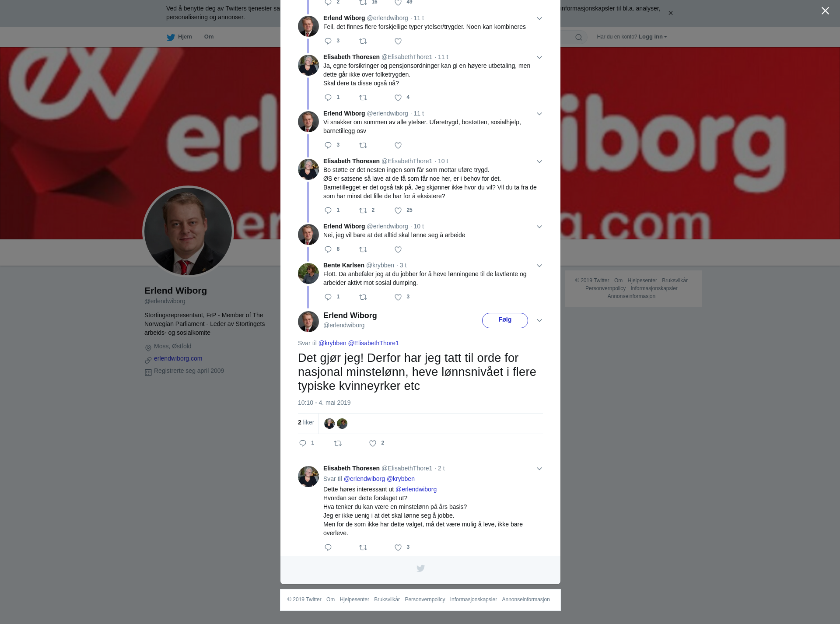This screenshot has height=624, width=840.
Task: Click the search magnifier icon in top bar
Action: (x=578, y=37)
